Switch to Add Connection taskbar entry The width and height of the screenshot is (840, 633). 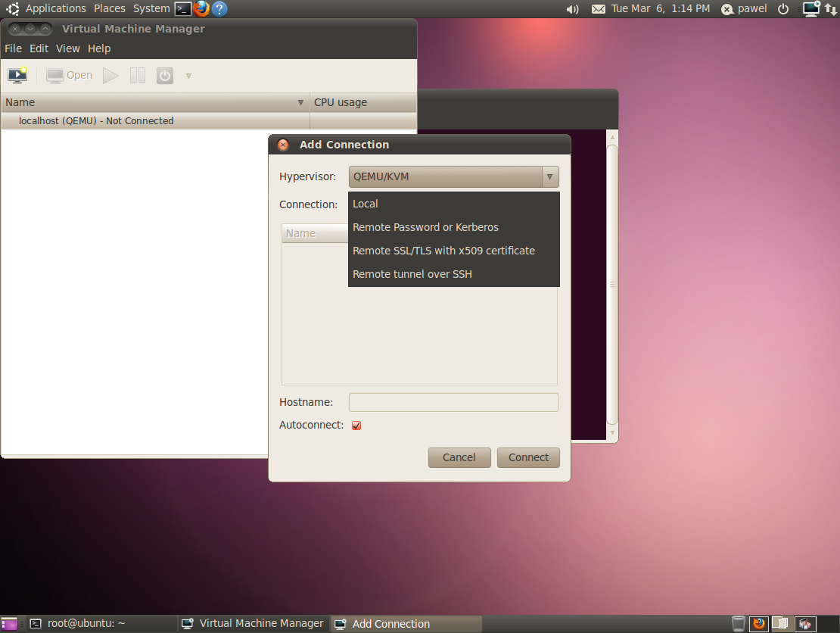pos(406,624)
